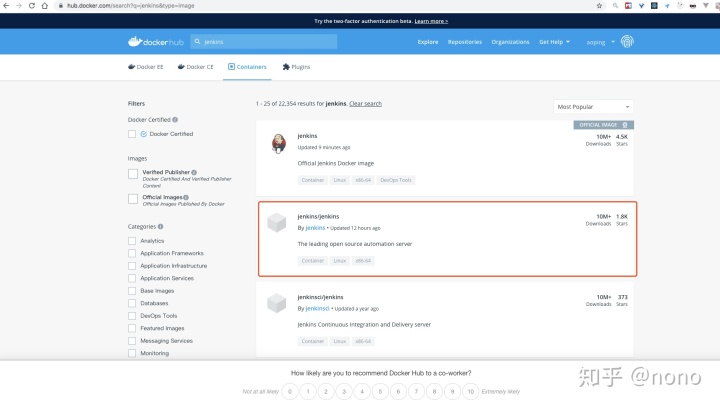Click info icon next to Docker Certified heading
The width and height of the screenshot is (720, 406).
pyautogui.click(x=175, y=119)
